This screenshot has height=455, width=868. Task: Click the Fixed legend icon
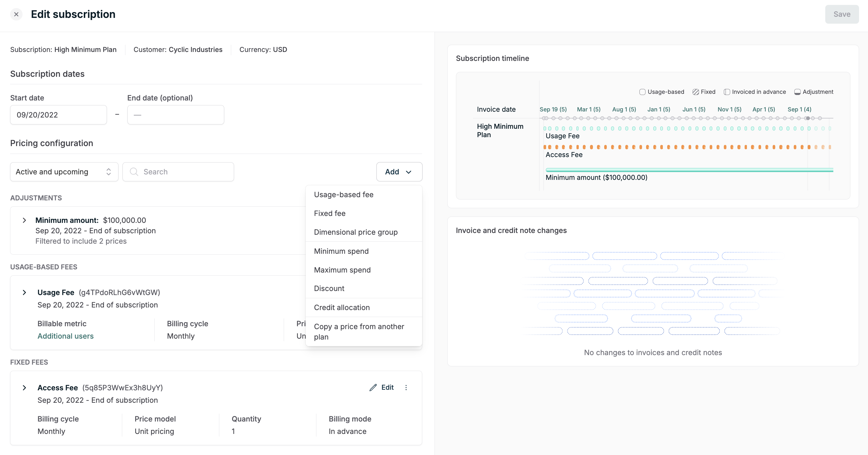coord(695,92)
